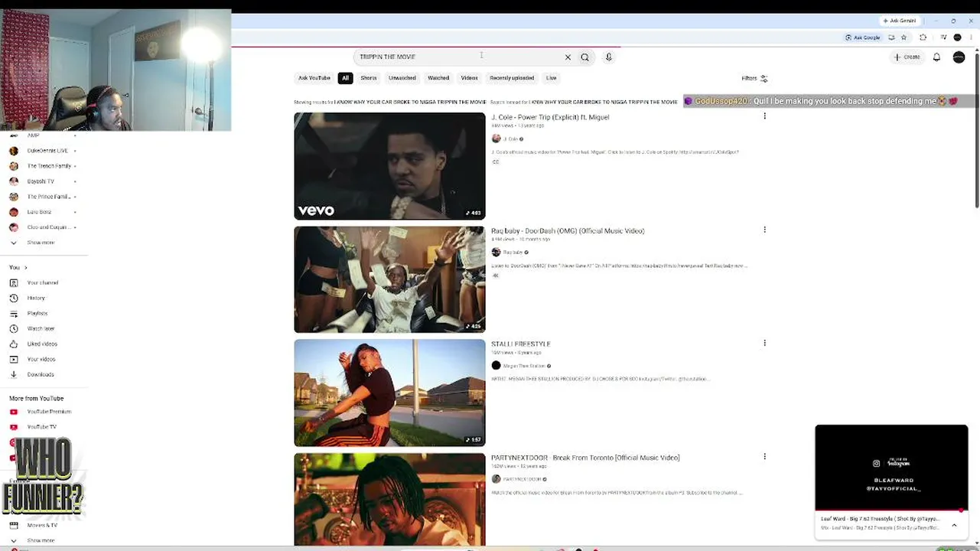Bookmark this page with the star
This screenshot has height=551, width=980.
tap(903, 37)
